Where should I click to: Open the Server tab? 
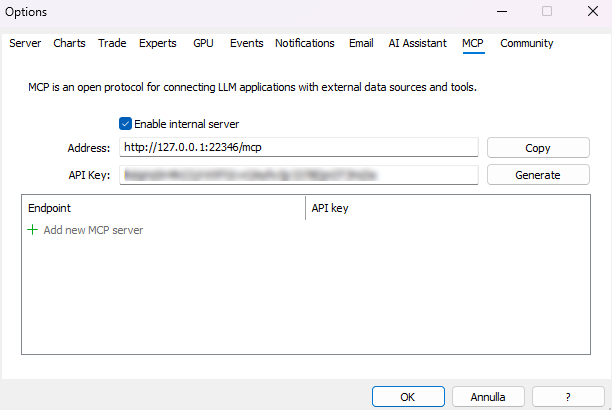point(25,43)
